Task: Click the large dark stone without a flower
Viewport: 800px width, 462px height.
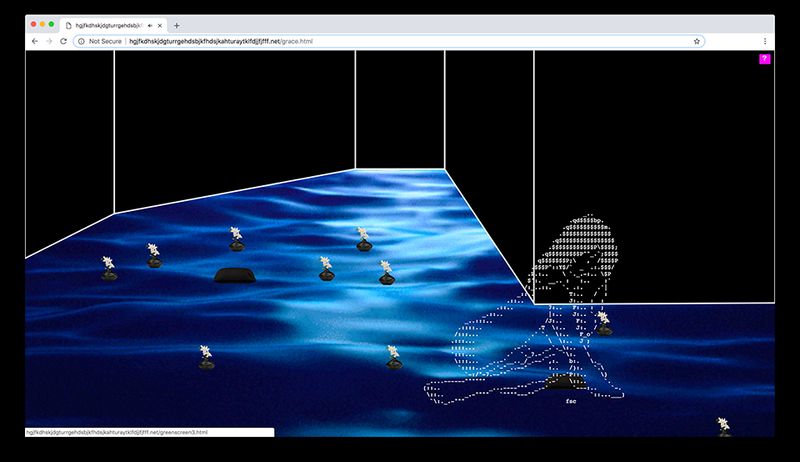Action: click(x=236, y=274)
